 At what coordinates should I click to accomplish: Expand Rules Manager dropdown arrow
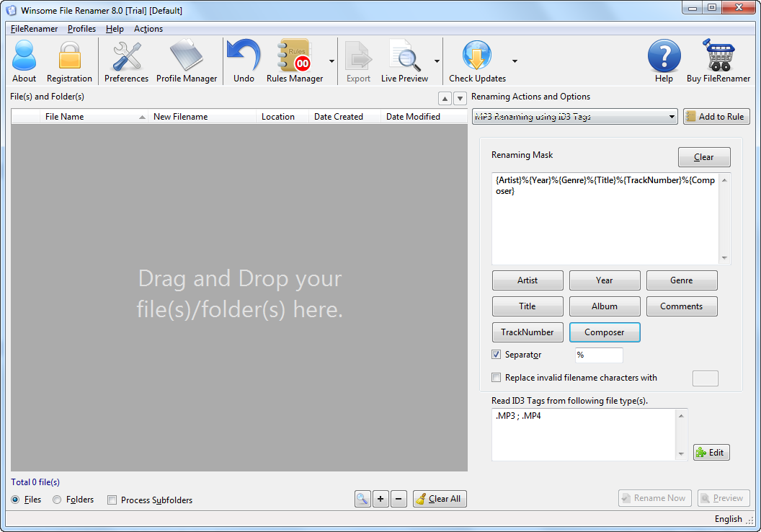[x=332, y=61]
